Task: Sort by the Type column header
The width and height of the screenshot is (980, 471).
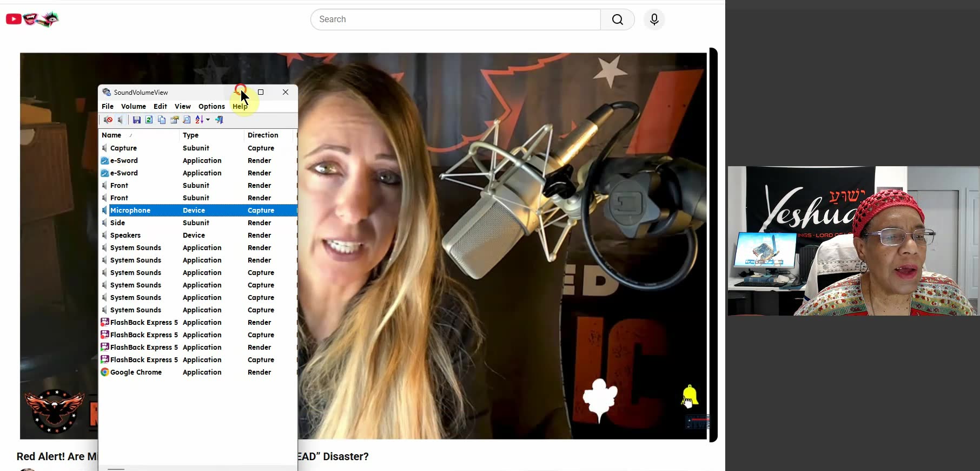Action: tap(212, 135)
